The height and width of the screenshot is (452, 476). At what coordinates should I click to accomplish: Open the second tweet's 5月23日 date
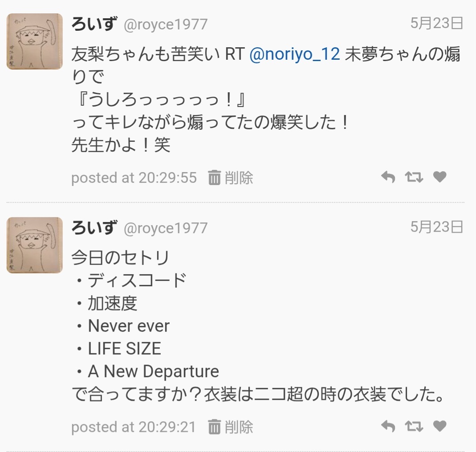[436, 227]
